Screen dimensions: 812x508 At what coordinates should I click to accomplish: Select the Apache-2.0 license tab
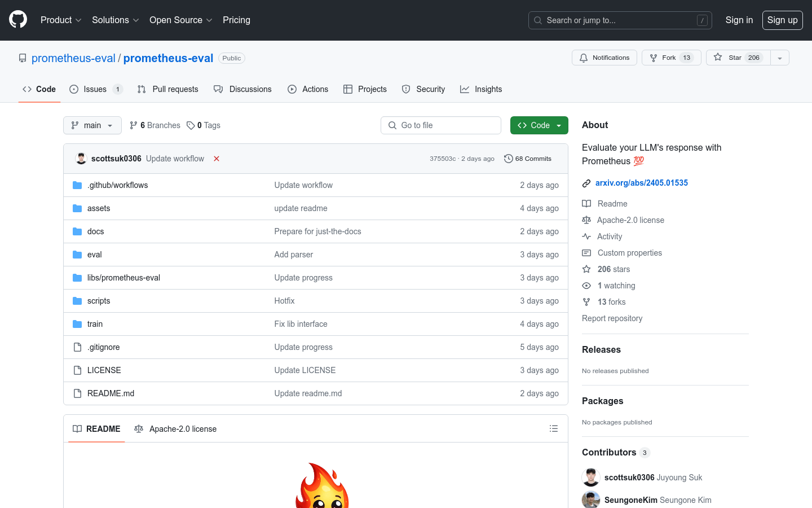pos(175,429)
